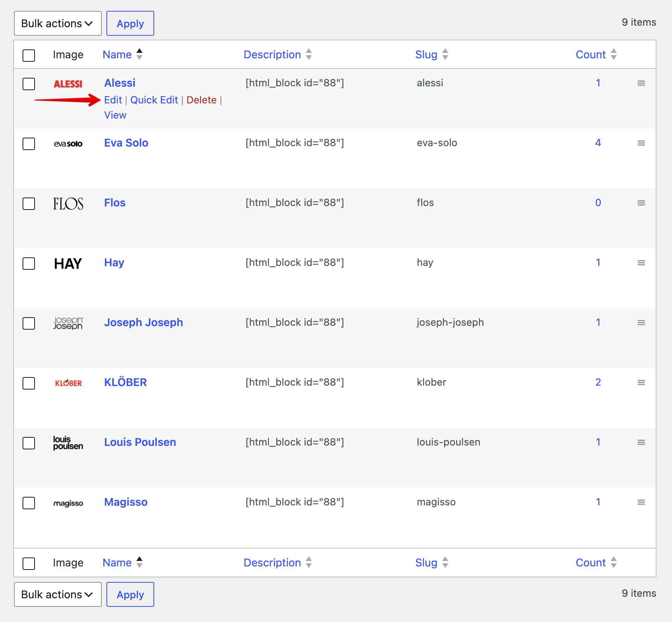672x622 pixels.
Task: Sort by Count in the table footer
Action: (x=596, y=563)
